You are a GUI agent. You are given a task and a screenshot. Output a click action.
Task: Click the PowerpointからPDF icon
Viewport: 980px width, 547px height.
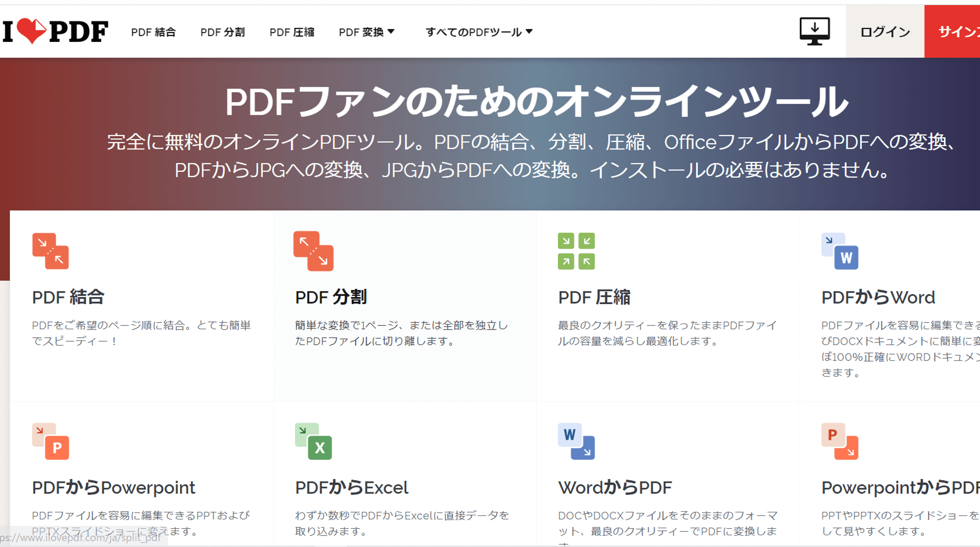click(x=840, y=441)
